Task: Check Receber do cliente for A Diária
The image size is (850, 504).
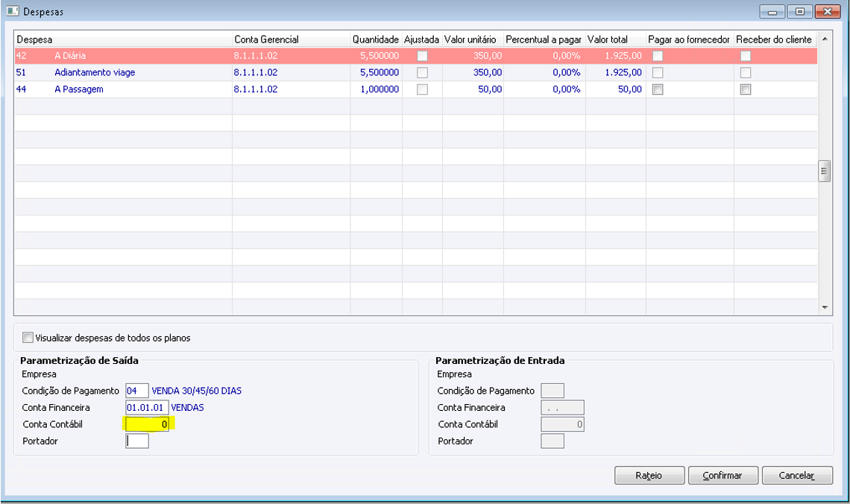Action: click(746, 56)
